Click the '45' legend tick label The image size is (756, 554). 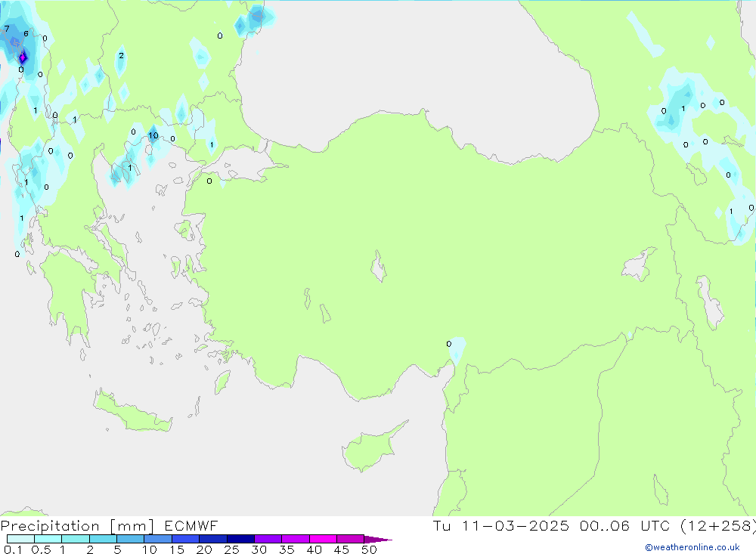point(342,549)
